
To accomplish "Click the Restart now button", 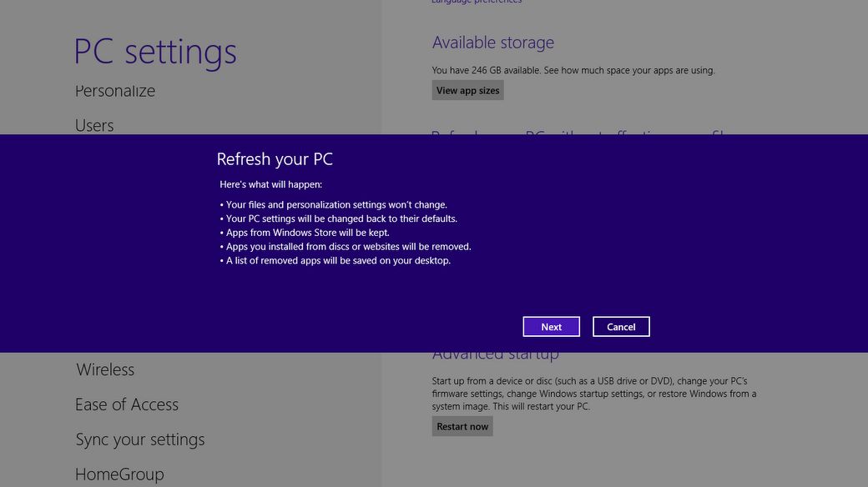I will [462, 426].
